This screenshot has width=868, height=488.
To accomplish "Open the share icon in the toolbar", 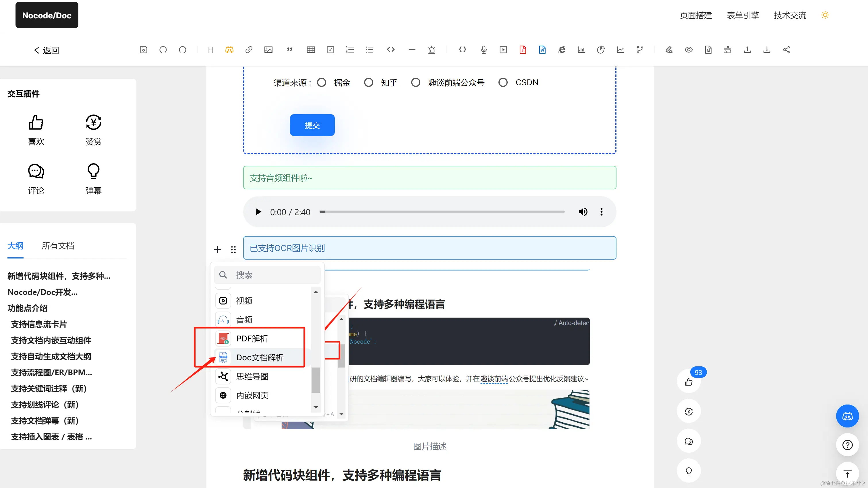I will point(786,50).
